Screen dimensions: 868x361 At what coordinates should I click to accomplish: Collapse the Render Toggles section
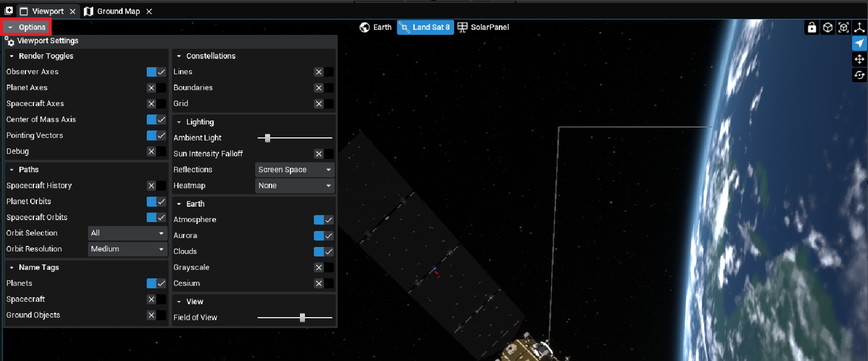coord(12,56)
